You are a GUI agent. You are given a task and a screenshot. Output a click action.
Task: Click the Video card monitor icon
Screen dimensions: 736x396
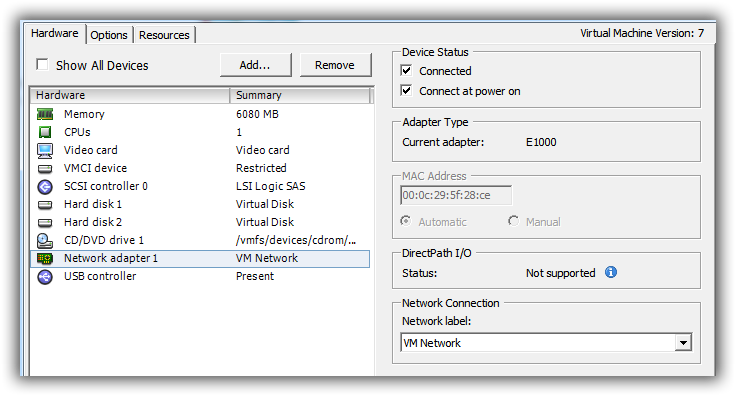(x=45, y=150)
